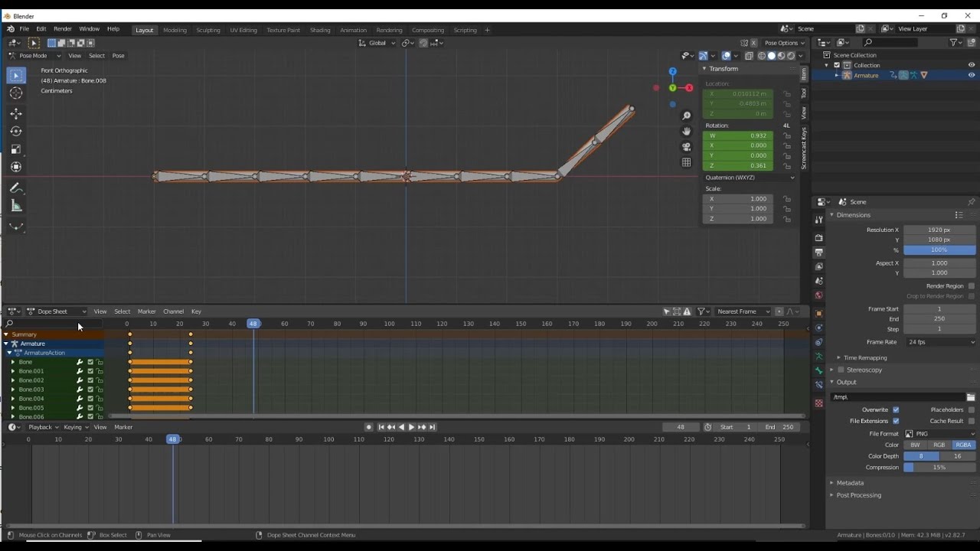The image size is (980, 551).
Task: Click the Compression 15% slider
Action: (939, 468)
